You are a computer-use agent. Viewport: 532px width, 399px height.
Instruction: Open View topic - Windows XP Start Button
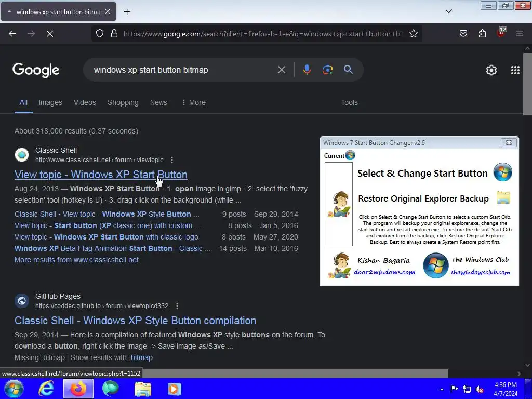[101, 175]
